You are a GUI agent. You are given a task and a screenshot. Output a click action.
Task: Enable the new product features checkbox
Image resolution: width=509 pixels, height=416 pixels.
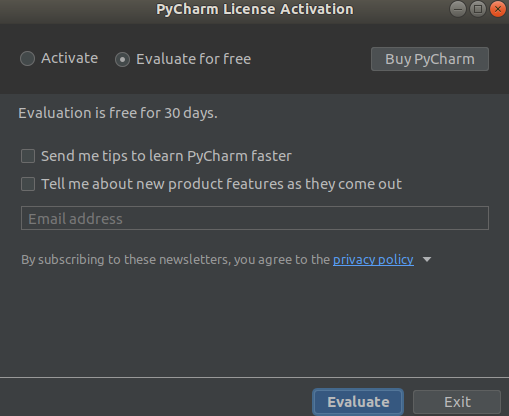coord(28,184)
